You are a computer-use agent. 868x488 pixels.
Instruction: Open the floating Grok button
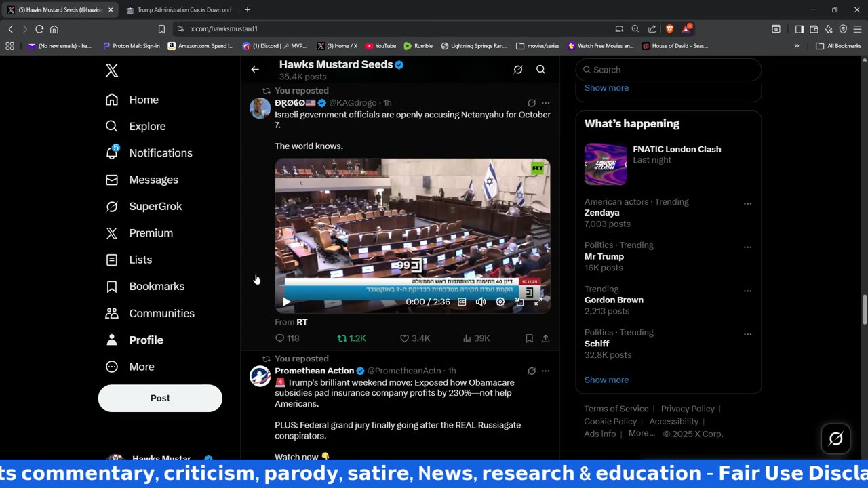click(x=836, y=439)
